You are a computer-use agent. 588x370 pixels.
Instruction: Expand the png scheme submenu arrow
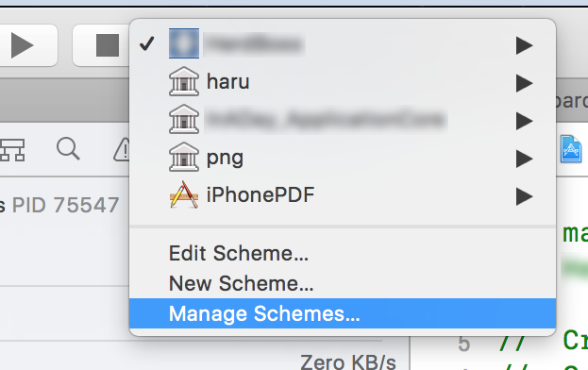[x=524, y=159]
